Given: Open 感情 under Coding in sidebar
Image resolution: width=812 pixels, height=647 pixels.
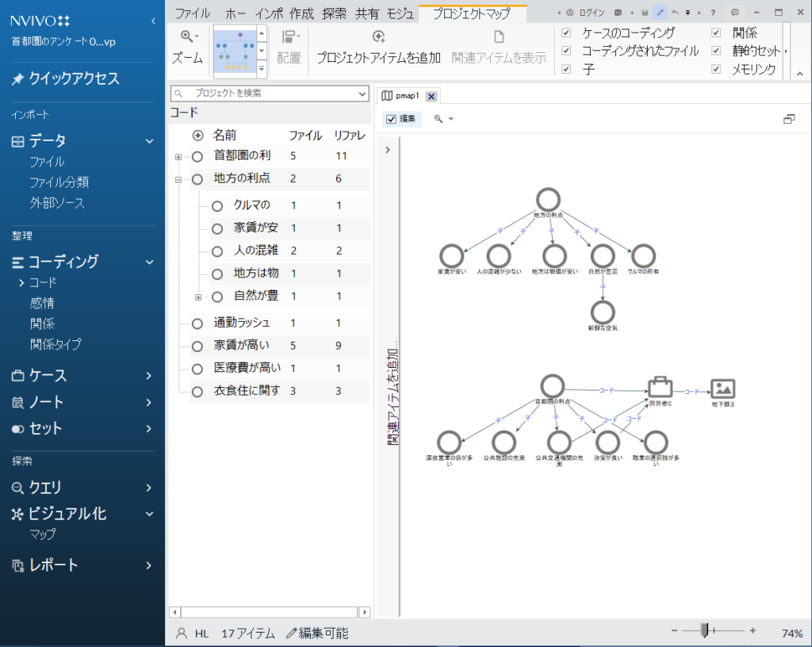Looking at the screenshot, I should pyautogui.click(x=42, y=303).
